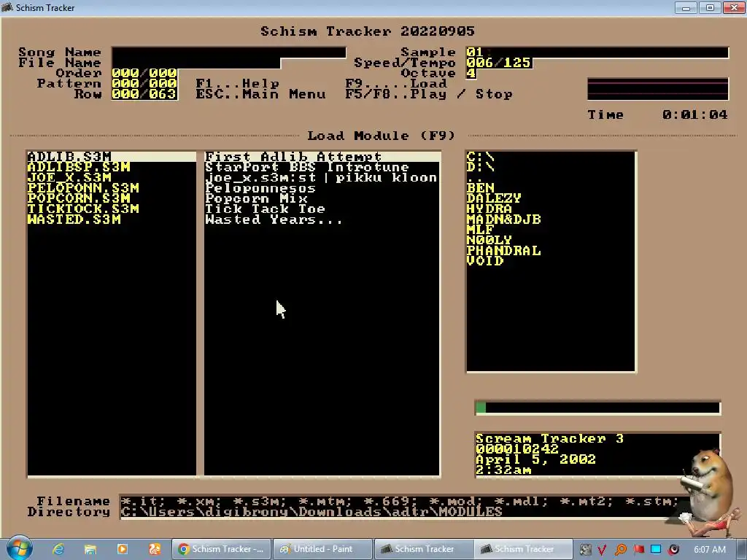Click the title 'Tick Tack Toe'
Screen dimensions: 747x560
[x=265, y=209]
